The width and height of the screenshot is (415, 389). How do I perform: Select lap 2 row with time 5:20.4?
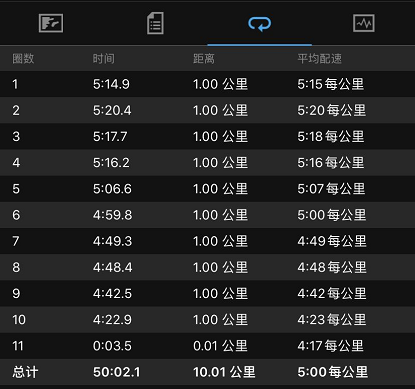pos(207,110)
